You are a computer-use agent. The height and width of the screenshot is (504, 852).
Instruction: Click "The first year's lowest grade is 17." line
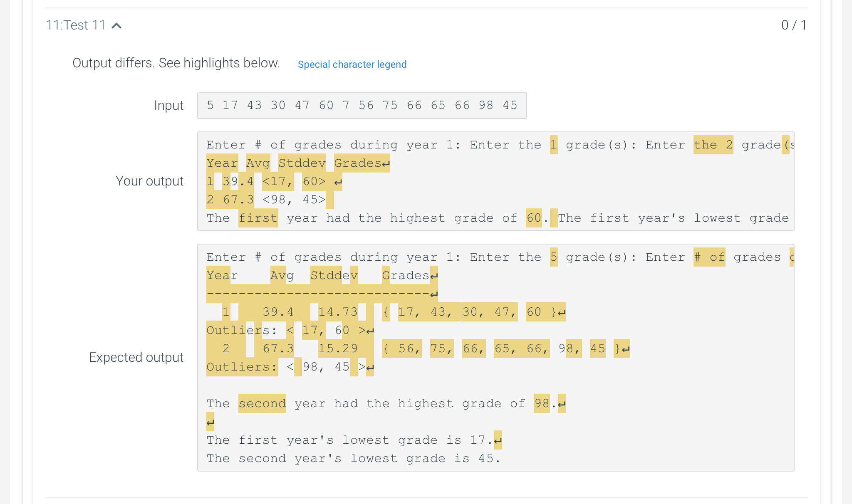tap(354, 440)
